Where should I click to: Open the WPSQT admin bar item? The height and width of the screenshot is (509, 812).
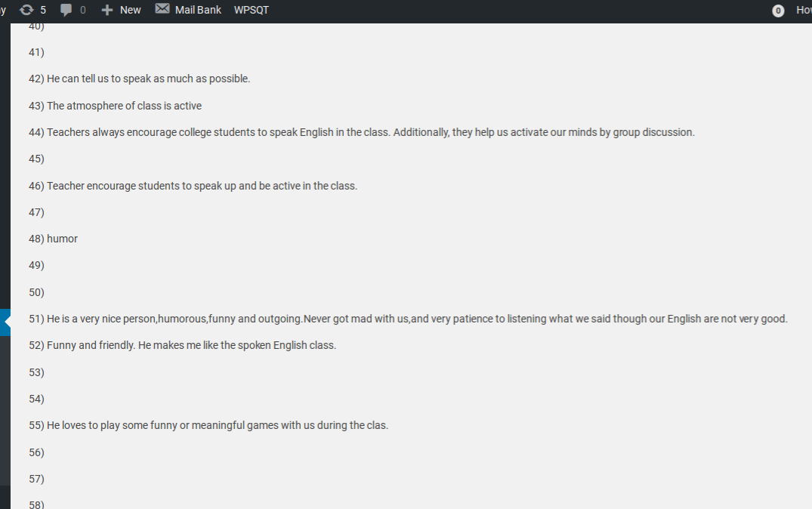(x=252, y=10)
